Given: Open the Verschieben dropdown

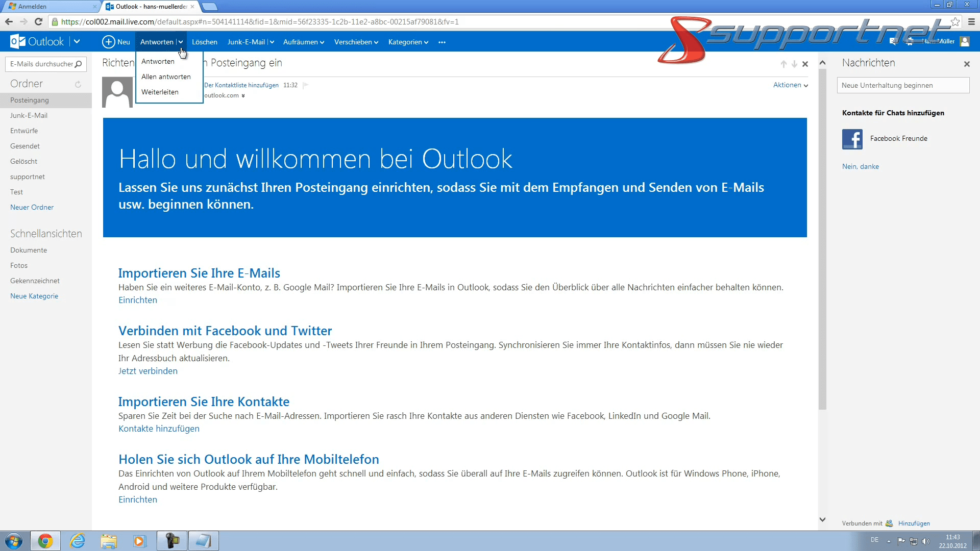Looking at the screenshot, I should [356, 42].
